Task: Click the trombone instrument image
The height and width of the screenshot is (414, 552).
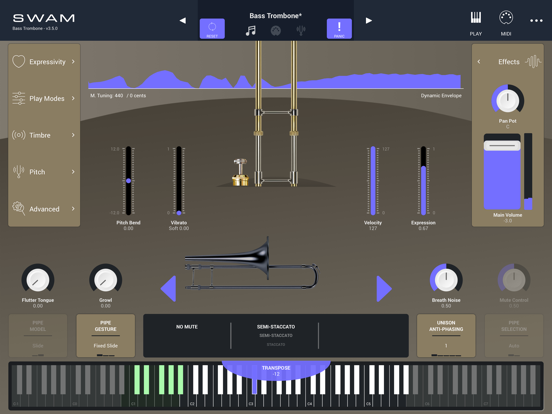Action: [x=251, y=264]
